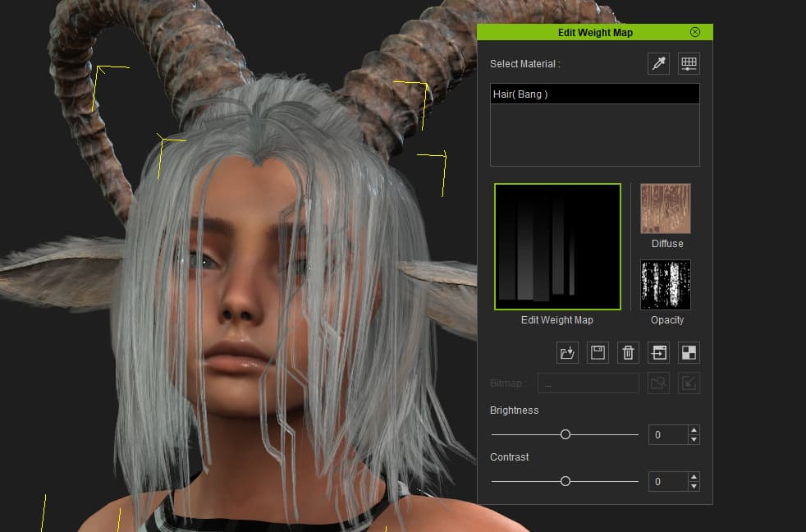Decrease Contrast value with down arrow
The image size is (806, 532).
[x=694, y=486]
